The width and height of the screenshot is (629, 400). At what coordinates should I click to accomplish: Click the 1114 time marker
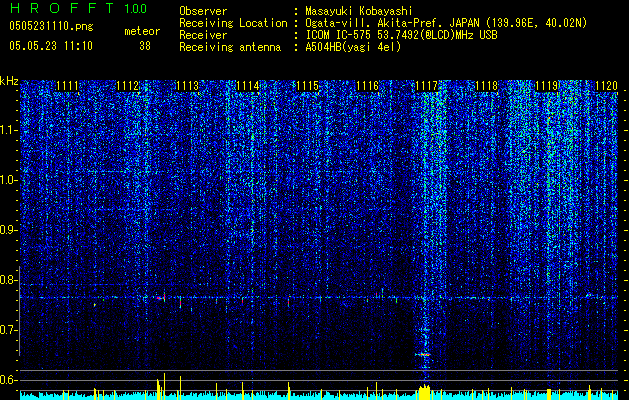[248, 86]
